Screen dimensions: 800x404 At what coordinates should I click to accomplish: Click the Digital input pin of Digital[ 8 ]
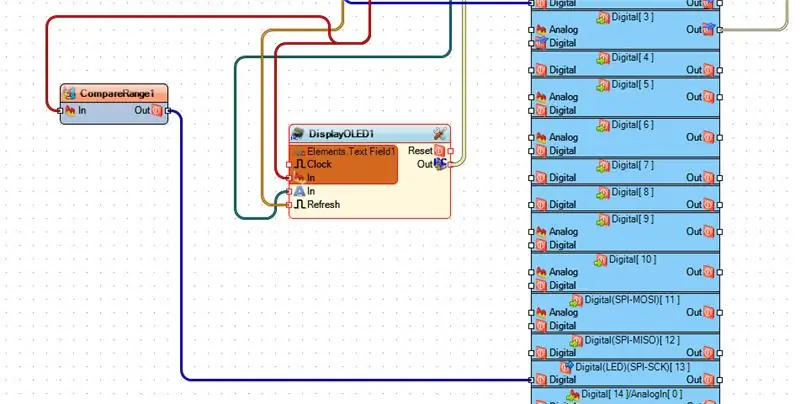[531, 205]
